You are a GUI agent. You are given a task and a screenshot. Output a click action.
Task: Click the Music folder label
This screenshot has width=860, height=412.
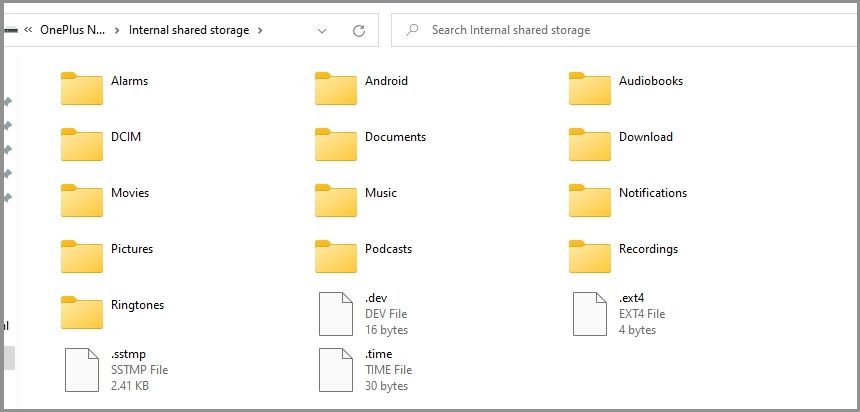pos(381,193)
